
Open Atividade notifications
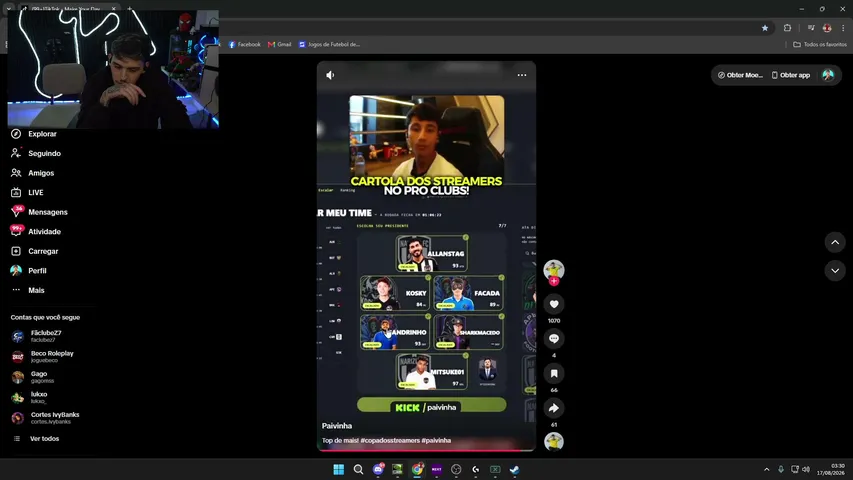[36, 231]
